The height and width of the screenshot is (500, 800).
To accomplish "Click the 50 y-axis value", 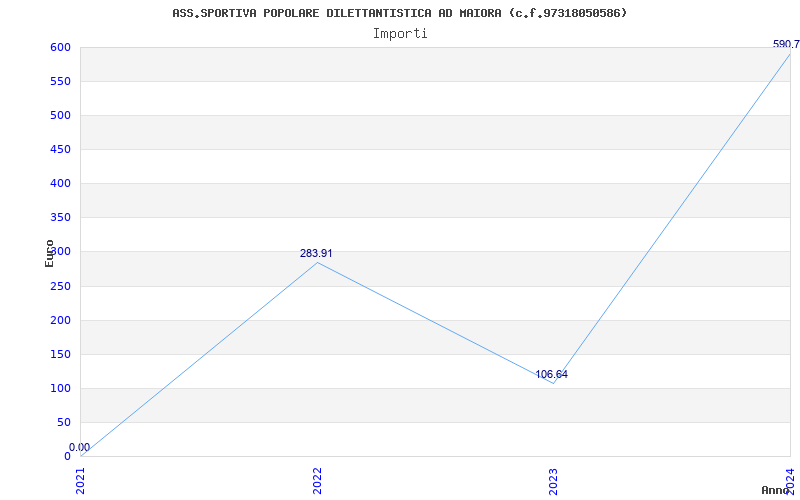I will click(x=64, y=422).
